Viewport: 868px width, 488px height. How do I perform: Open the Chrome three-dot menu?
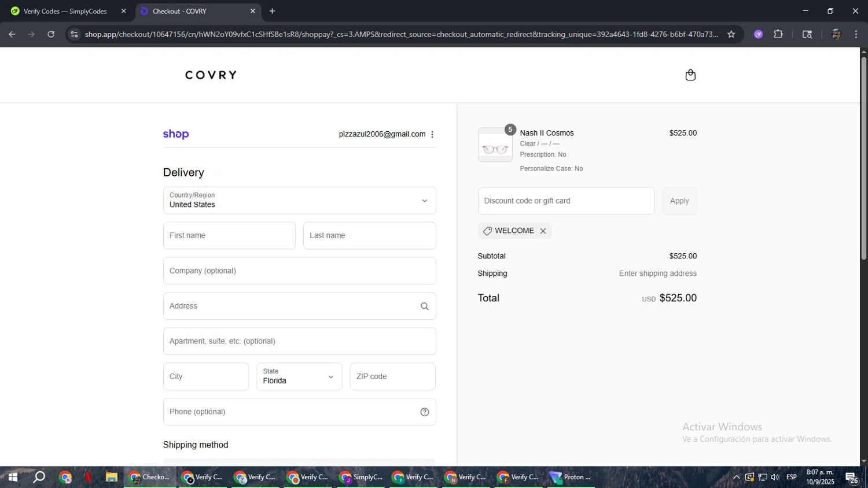click(x=856, y=34)
